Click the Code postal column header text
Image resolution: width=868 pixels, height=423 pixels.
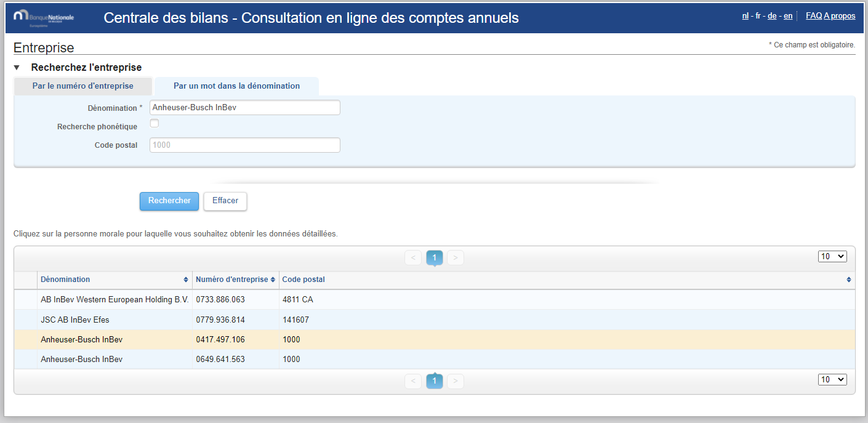click(303, 280)
